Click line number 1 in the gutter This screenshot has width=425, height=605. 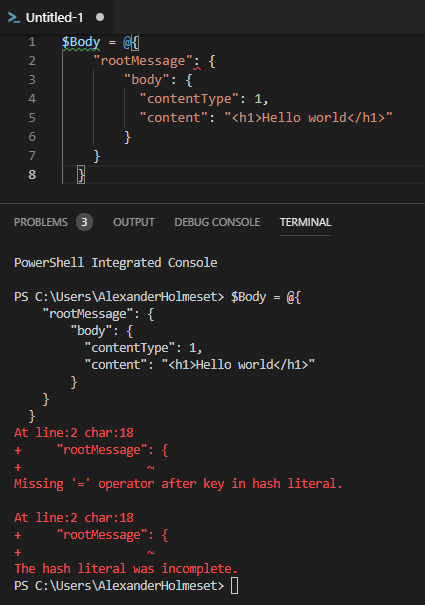32,42
